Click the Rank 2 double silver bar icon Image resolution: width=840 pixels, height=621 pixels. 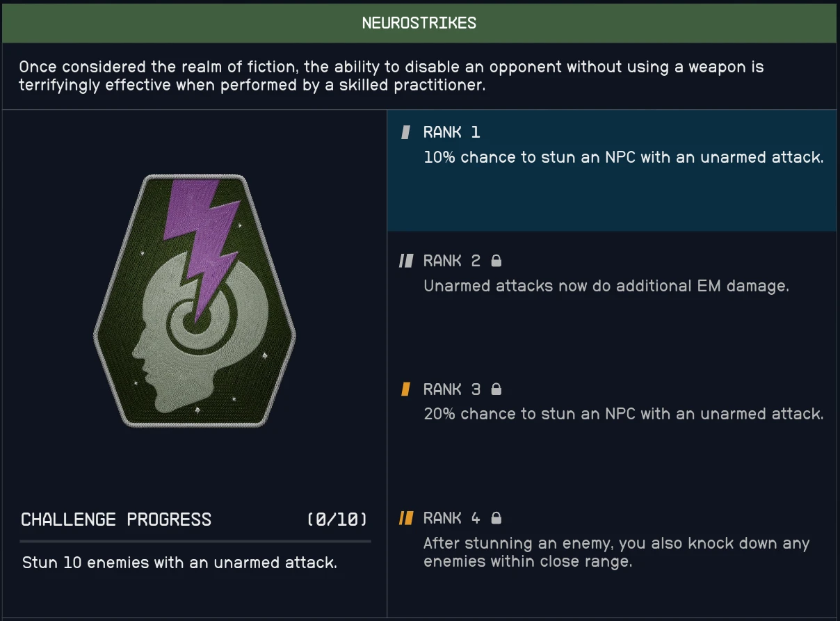point(406,261)
